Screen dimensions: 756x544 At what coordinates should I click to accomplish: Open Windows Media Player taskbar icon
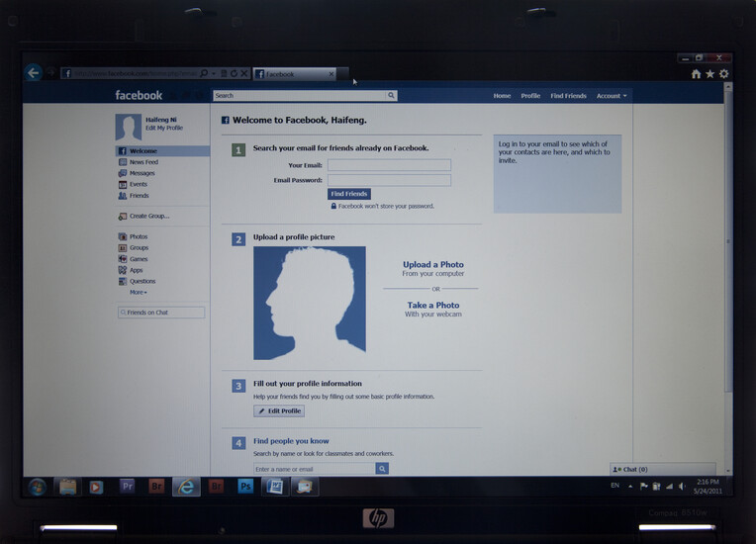pyautogui.click(x=96, y=488)
